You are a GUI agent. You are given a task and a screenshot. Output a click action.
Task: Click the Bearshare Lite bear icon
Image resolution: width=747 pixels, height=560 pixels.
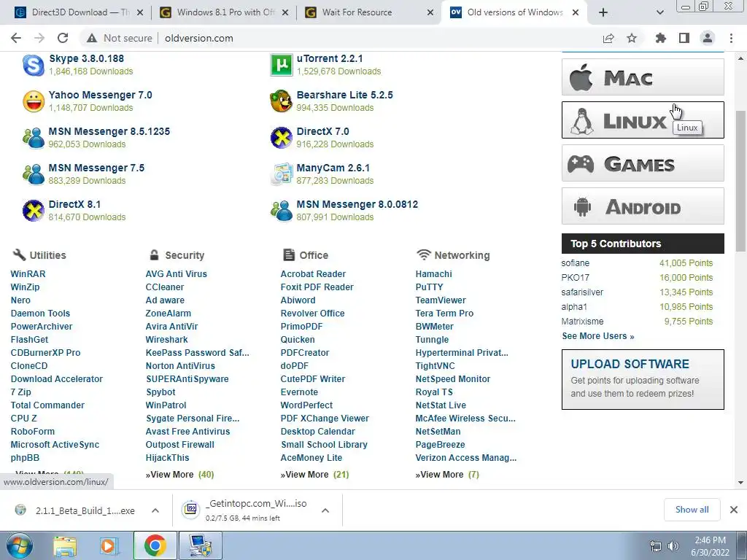pos(281,101)
